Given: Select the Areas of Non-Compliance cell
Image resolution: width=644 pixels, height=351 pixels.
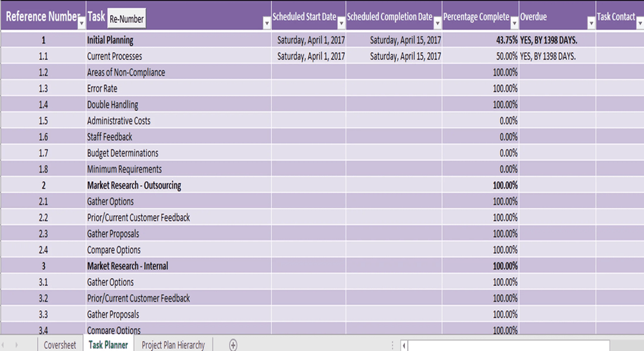Looking at the screenshot, I should click(x=179, y=72).
